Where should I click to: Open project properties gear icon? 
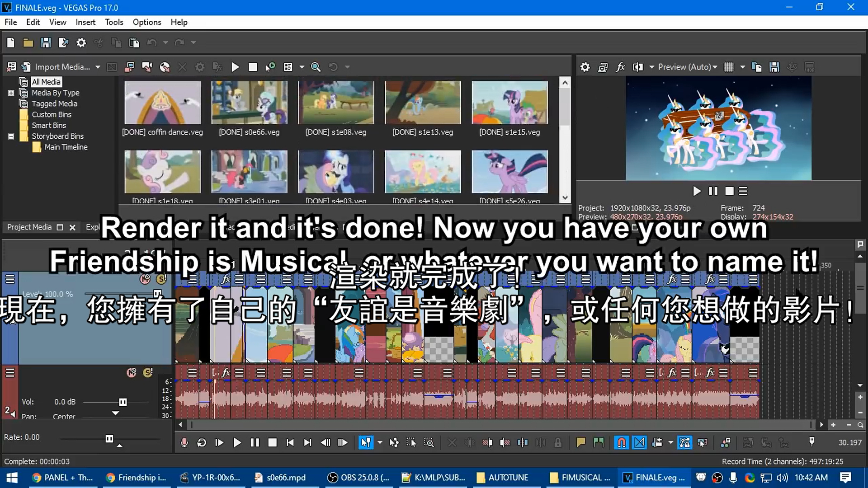coord(81,42)
